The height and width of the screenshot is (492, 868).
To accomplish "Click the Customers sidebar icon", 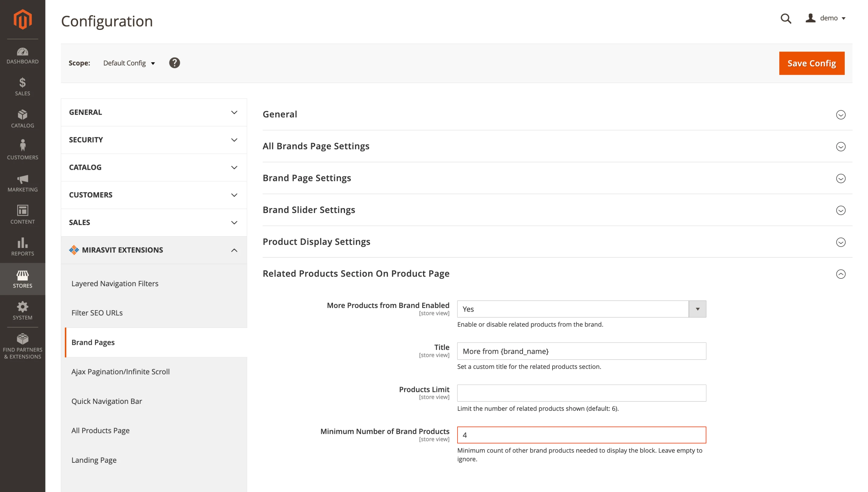I will (22, 150).
